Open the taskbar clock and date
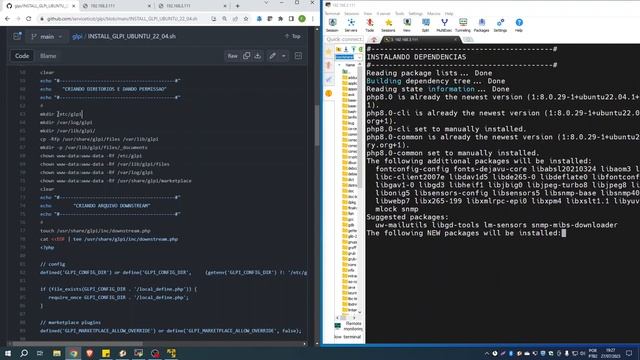This screenshot has width=640, height=360. (610, 353)
